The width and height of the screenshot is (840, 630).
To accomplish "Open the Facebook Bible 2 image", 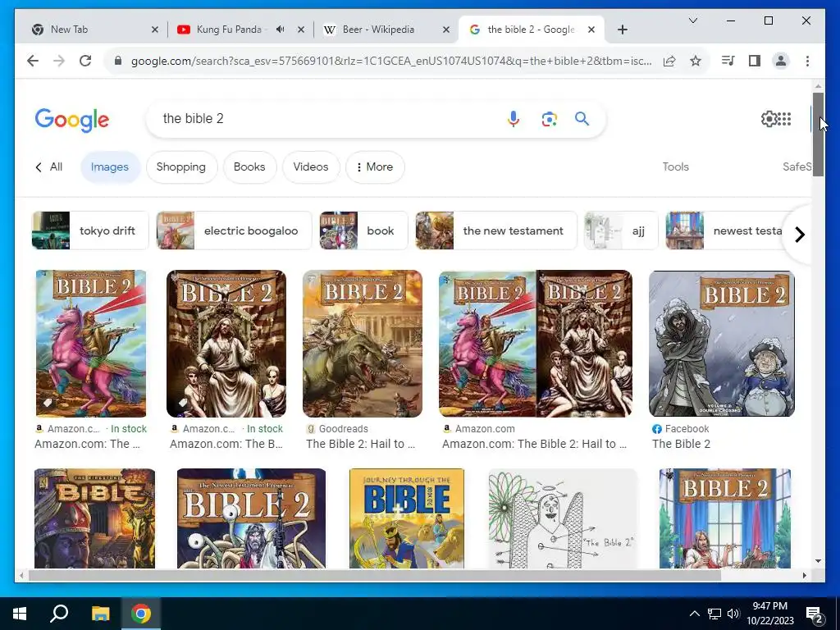I will click(x=722, y=344).
